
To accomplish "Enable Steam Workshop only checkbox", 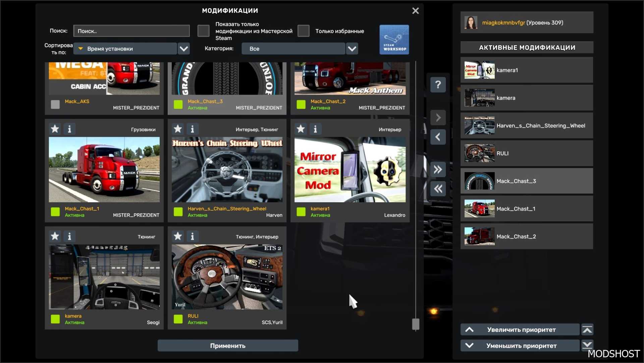I will pos(203,31).
